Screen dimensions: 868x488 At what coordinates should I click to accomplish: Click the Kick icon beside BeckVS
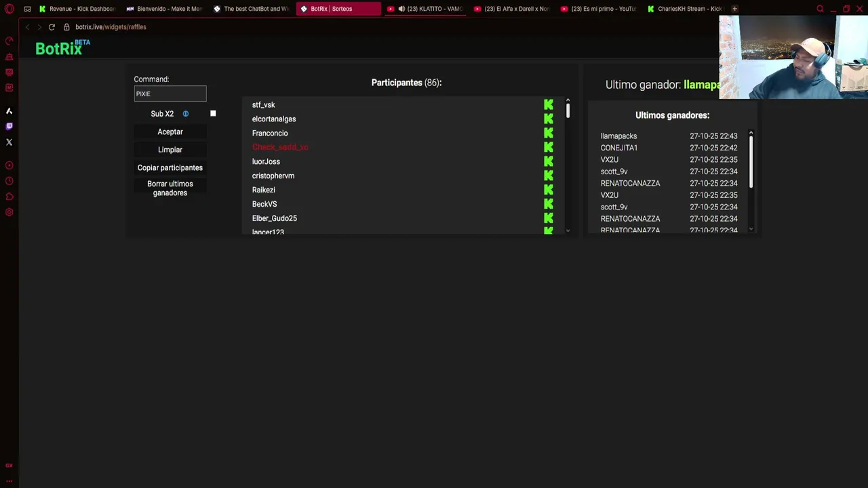548,204
